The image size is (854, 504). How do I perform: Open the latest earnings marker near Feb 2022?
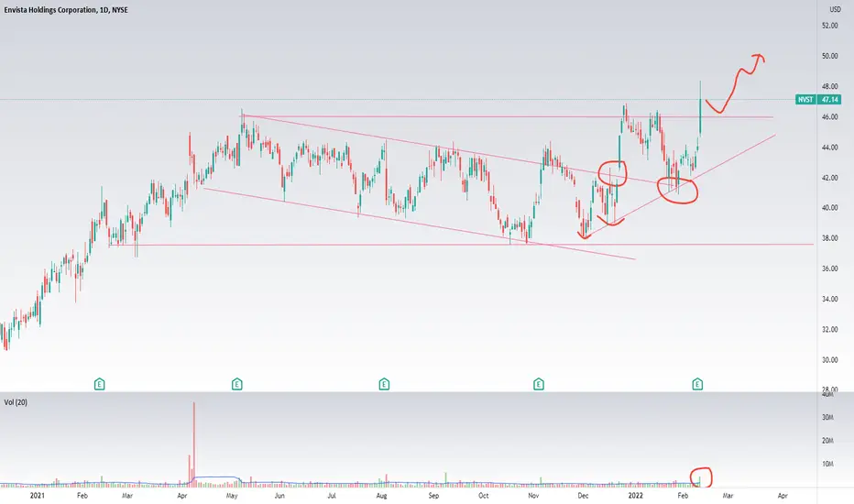coord(697,384)
